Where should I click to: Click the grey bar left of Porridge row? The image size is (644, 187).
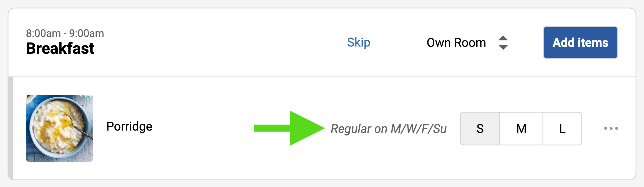[10, 128]
